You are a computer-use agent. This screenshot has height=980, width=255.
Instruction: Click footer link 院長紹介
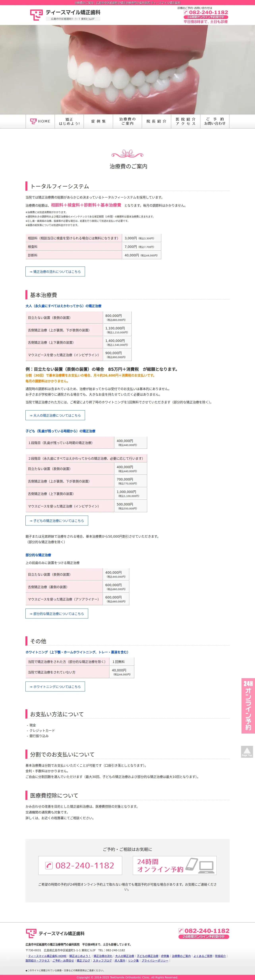click(220, 956)
